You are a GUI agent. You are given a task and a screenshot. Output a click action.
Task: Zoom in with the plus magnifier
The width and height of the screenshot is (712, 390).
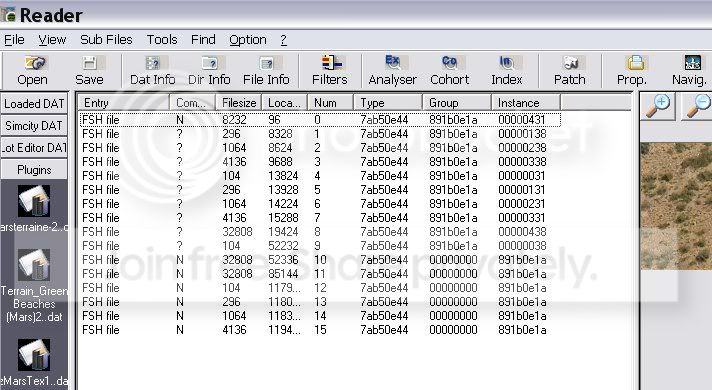pyautogui.click(x=658, y=106)
